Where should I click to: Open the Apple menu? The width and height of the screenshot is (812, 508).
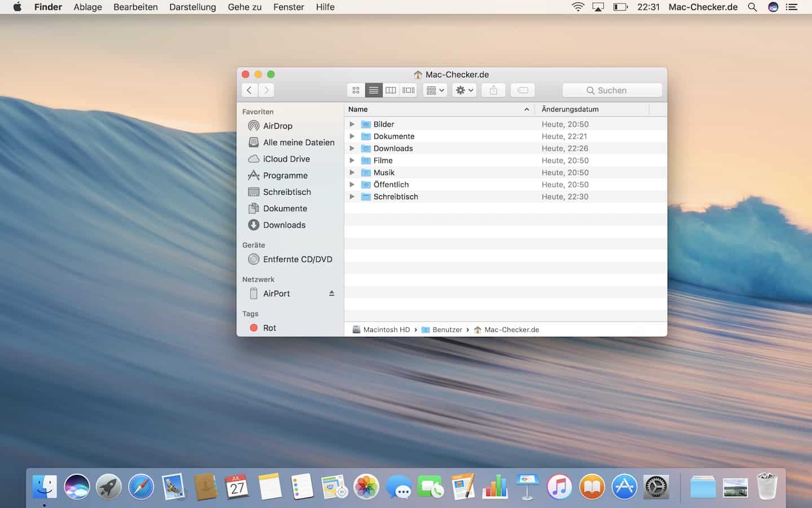(x=17, y=7)
